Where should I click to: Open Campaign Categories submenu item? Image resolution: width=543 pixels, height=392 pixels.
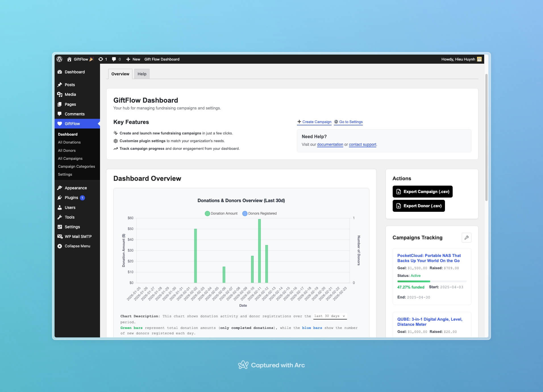(x=76, y=166)
